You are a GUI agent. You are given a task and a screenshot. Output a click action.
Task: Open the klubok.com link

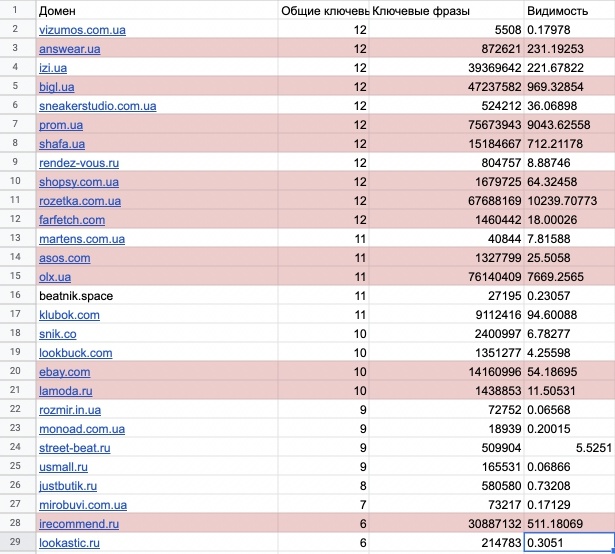[x=69, y=315]
